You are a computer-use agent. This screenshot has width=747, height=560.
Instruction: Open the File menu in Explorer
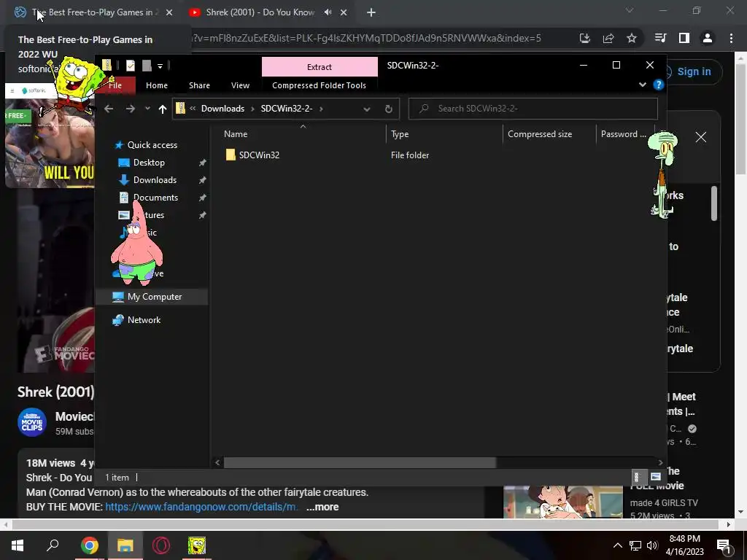click(115, 85)
